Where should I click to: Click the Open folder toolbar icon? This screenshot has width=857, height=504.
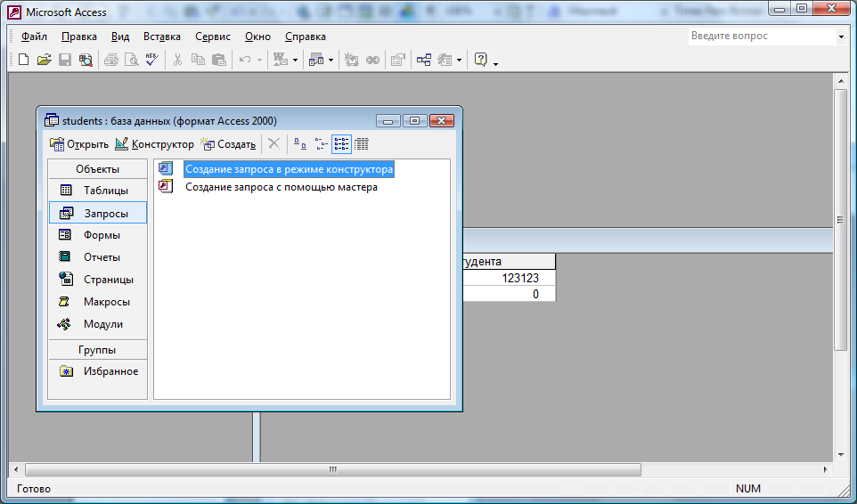pyautogui.click(x=44, y=60)
